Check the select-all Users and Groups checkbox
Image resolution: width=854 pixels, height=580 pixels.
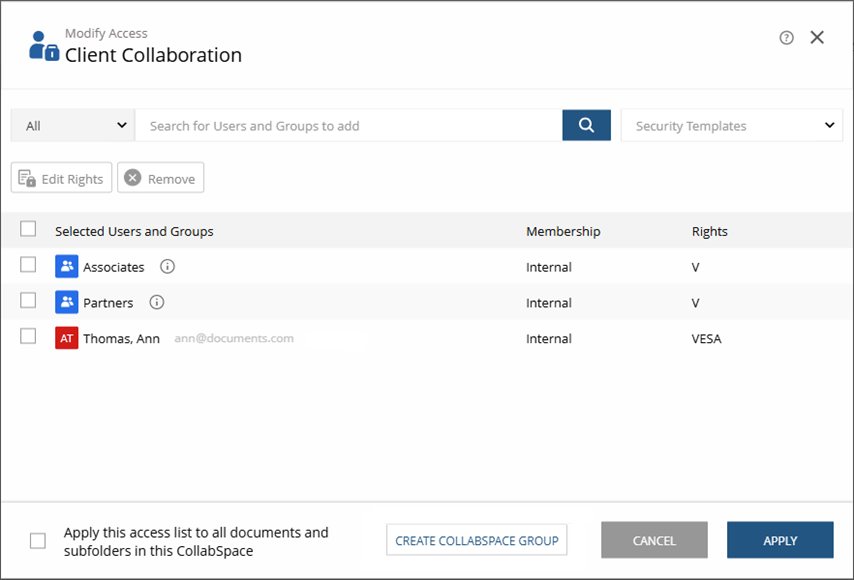(28, 229)
